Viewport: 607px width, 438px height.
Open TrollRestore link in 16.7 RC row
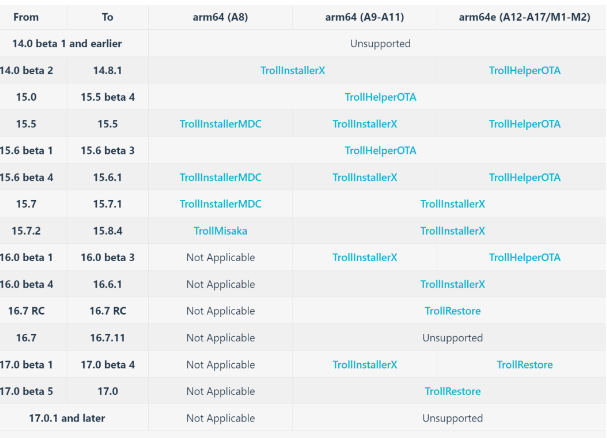(453, 311)
